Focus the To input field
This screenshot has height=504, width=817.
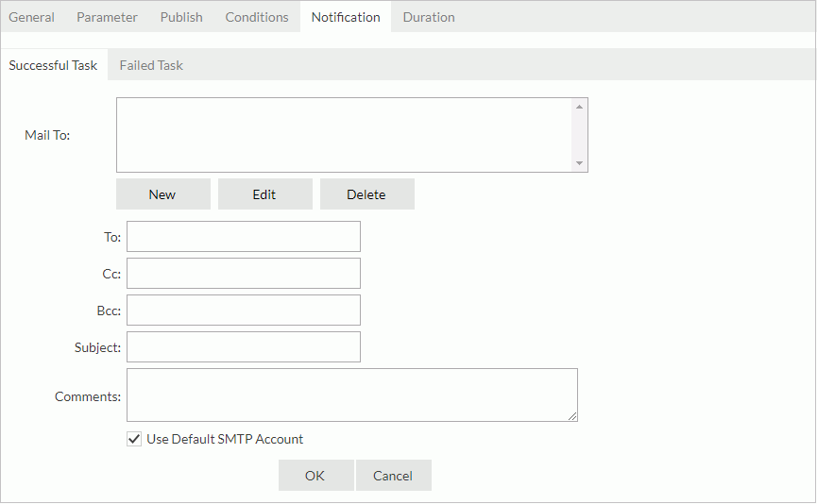click(244, 236)
